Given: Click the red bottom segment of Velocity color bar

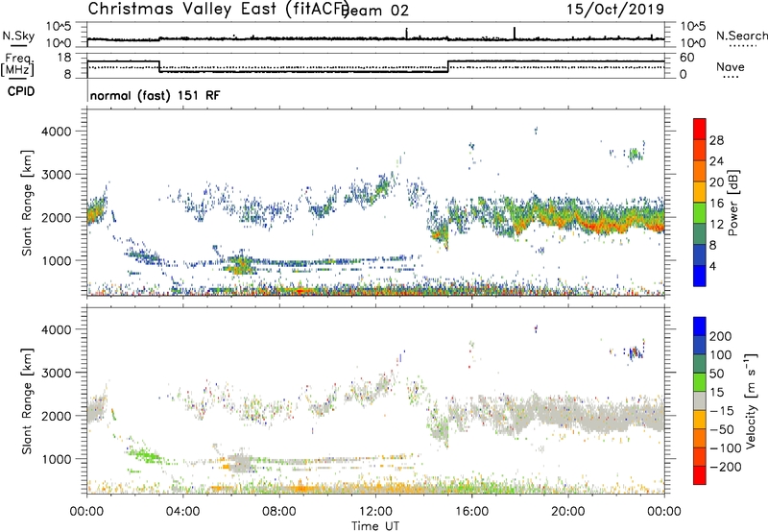Looking at the screenshot, I should pos(700,475).
